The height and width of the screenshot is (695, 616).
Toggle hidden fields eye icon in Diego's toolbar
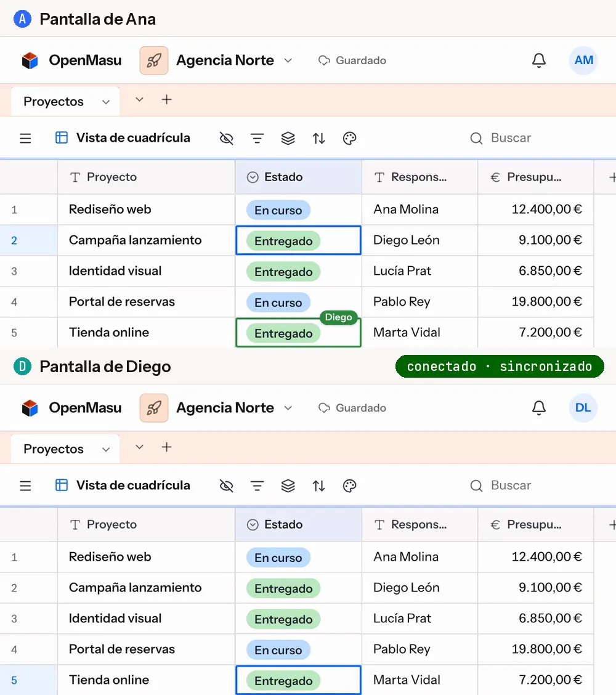227,486
